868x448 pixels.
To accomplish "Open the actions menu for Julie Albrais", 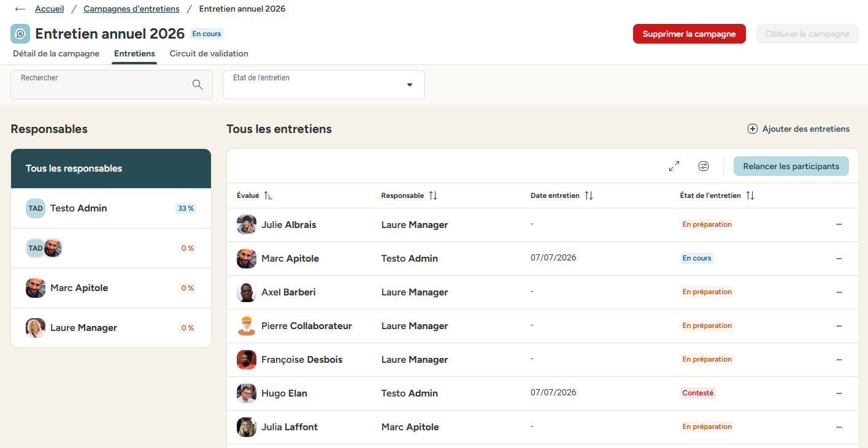I will click(x=839, y=225).
